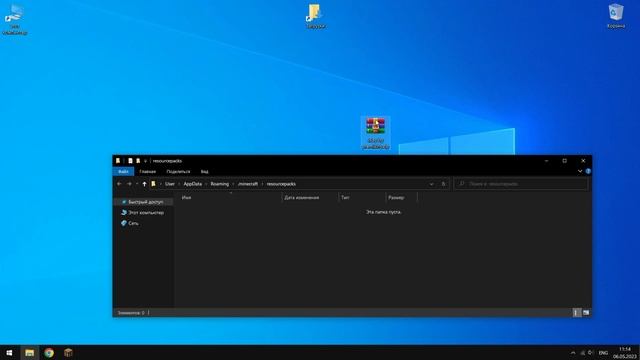The image size is (640, 360).
Task: Open the Recycle Bin (Корзина) desktop icon
Action: click(x=616, y=16)
